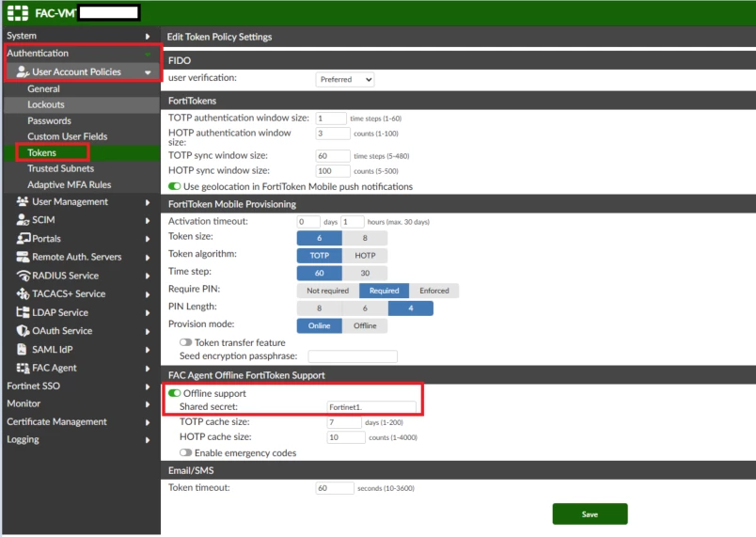Image resolution: width=756 pixels, height=537 pixels.
Task: Open the Lockouts menu item
Action: 46,104
